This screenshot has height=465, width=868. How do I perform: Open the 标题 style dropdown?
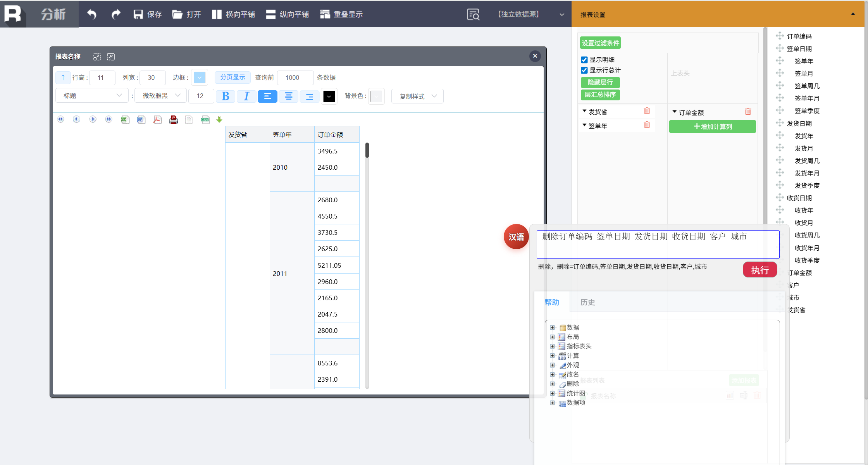[x=92, y=96]
